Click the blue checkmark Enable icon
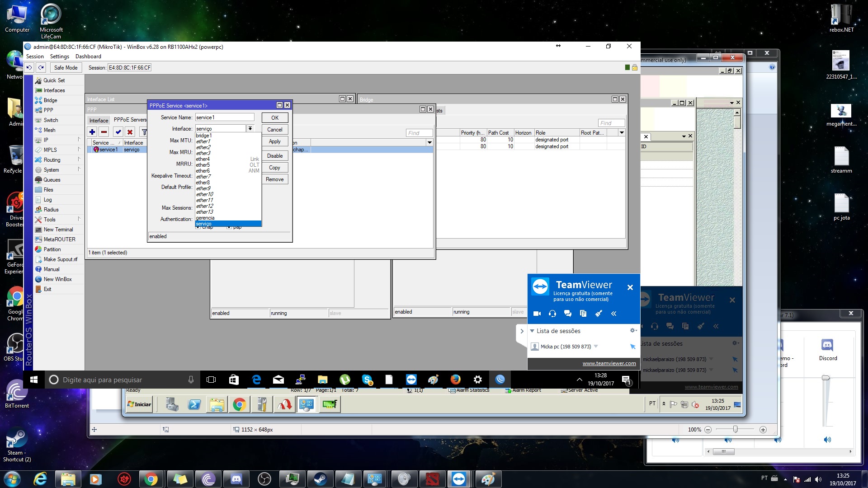This screenshot has width=868, height=488. (118, 132)
